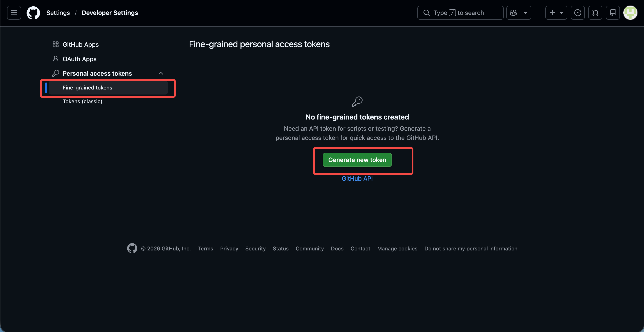This screenshot has width=644, height=332.
Task: Open the Status footer link
Action: 281,248
